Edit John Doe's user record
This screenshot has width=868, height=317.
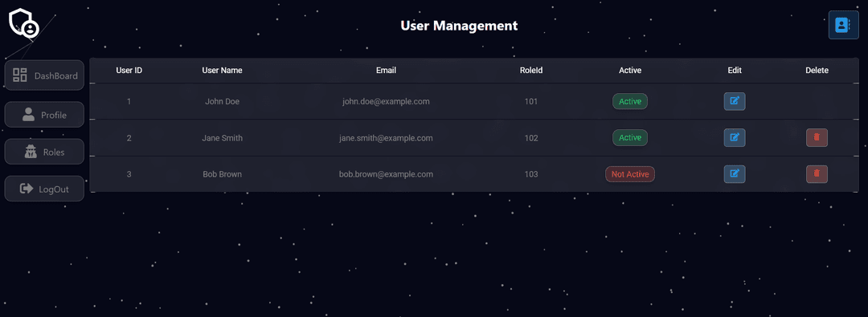tap(735, 101)
